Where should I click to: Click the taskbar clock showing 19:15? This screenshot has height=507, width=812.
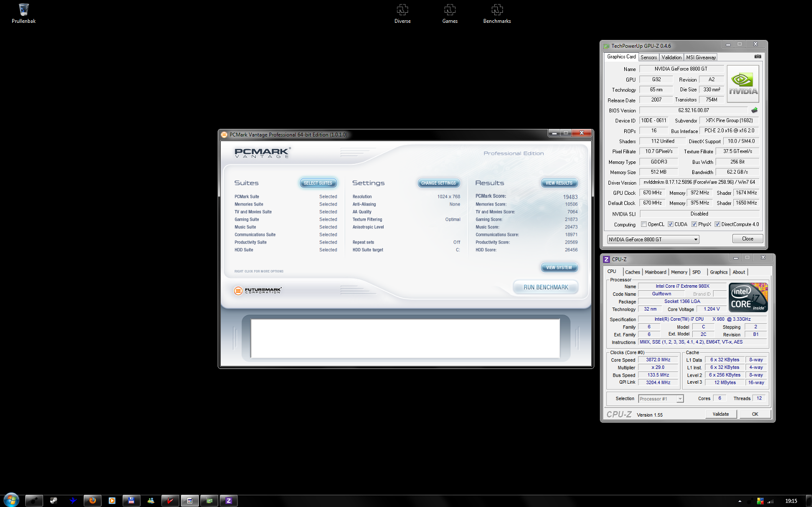pyautogui.click(x=791, y=501)
